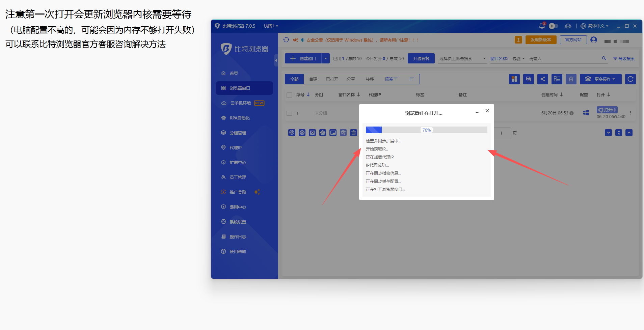
Task: Collapse the sidebar with the handle arrow
Action: pos(276,60)
